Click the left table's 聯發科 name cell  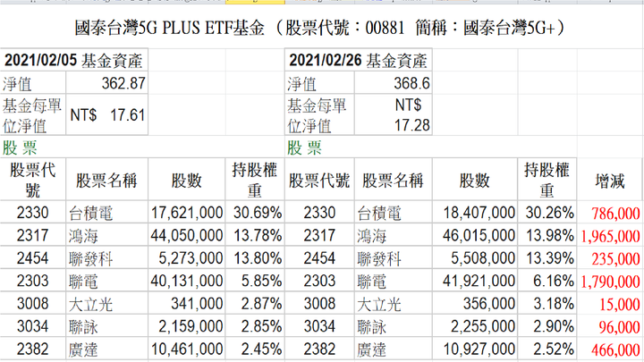tap(106, 258)
